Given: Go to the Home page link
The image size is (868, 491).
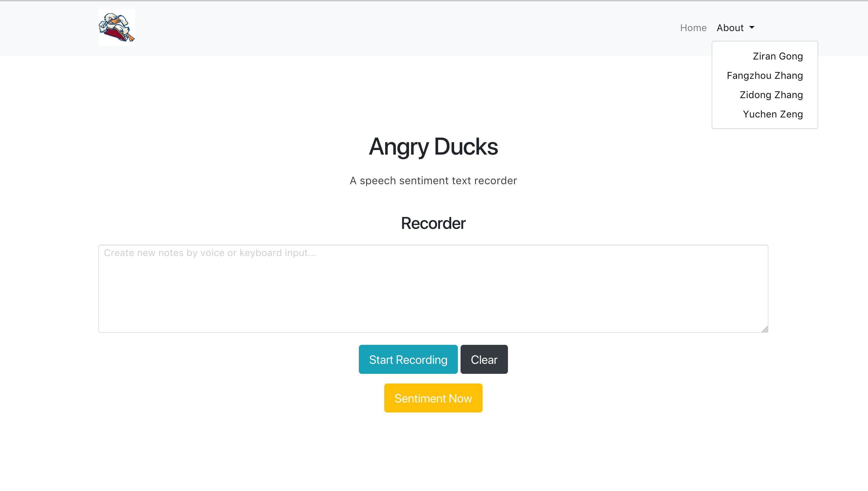Looking at the screenshot, I should (693, 28).
